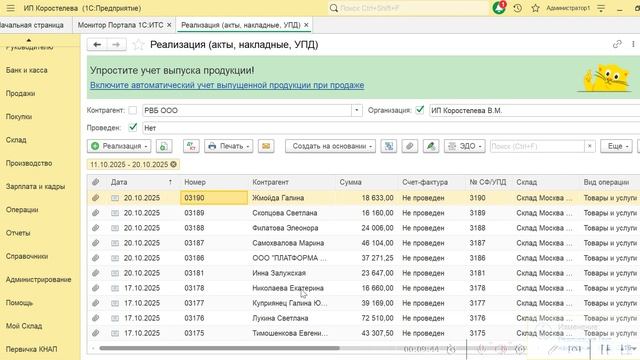This screenshot has height=360, width=640.
Task: Click the list search field
Action: 537,146
